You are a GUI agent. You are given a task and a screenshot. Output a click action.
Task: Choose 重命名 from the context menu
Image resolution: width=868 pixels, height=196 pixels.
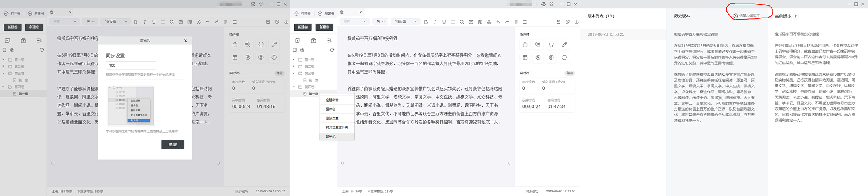pyautogui.click(x=337, y=109)
